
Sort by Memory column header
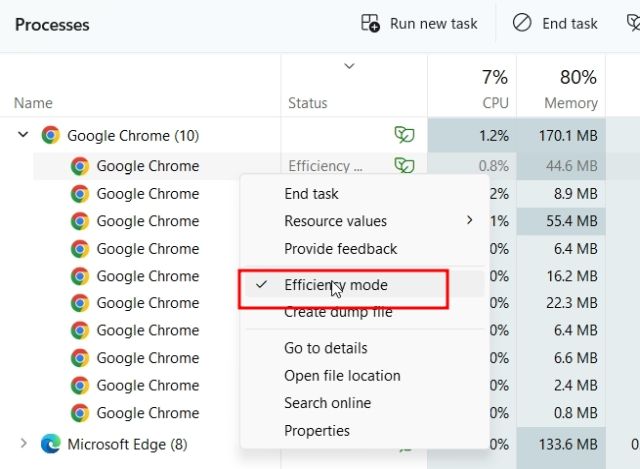click(x=571, y=103)
